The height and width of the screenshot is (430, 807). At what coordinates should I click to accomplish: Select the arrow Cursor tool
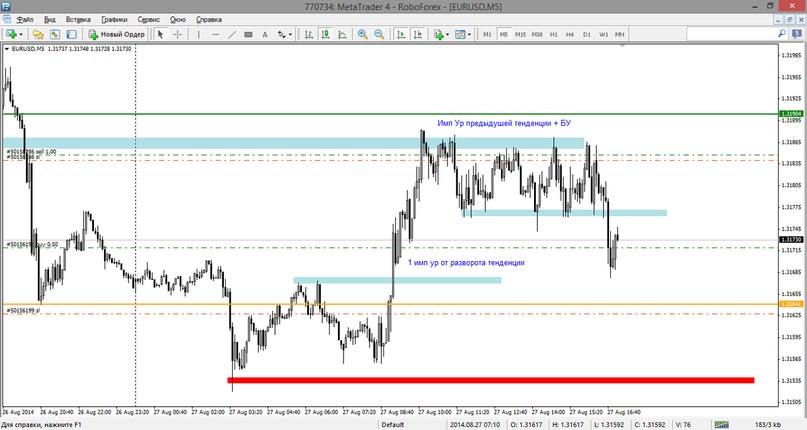(161, 34)
